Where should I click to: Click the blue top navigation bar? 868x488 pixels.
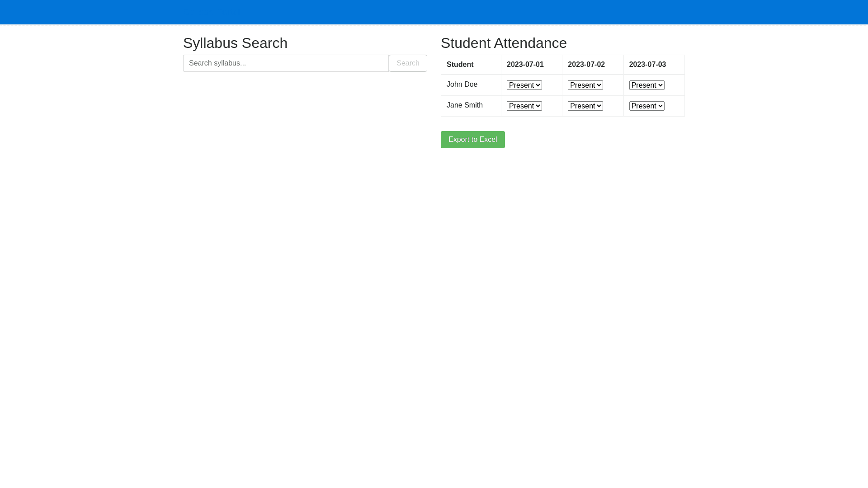(x=434, y=12)
